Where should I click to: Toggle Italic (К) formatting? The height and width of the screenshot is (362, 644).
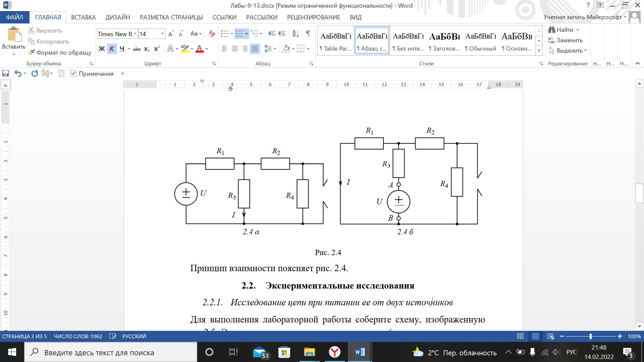[112, 49]
